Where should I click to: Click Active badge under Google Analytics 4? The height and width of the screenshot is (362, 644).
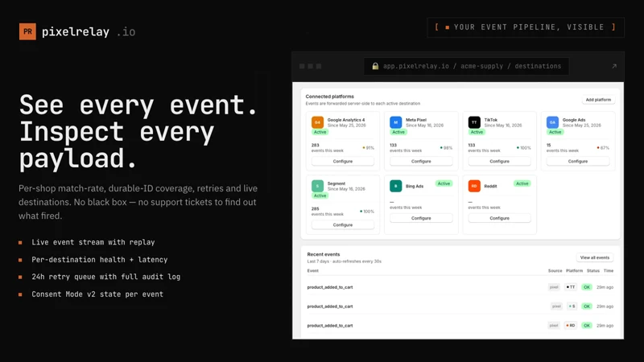[x=320, y=132]
